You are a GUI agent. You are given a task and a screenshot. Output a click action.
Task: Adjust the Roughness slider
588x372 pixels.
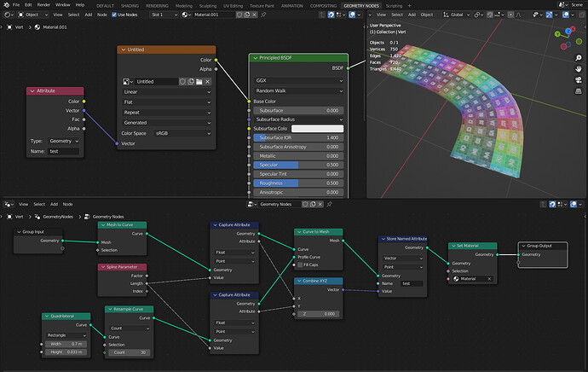point(298,183)
